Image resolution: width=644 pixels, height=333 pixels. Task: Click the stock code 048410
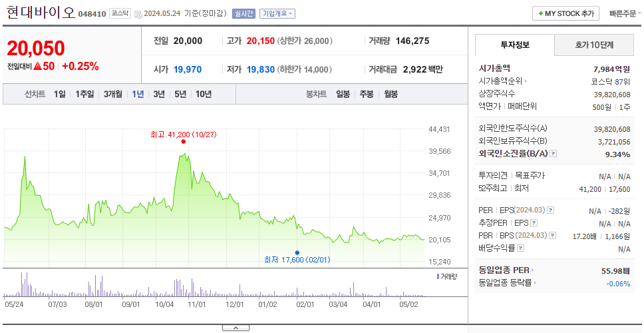tap(92, 15)
